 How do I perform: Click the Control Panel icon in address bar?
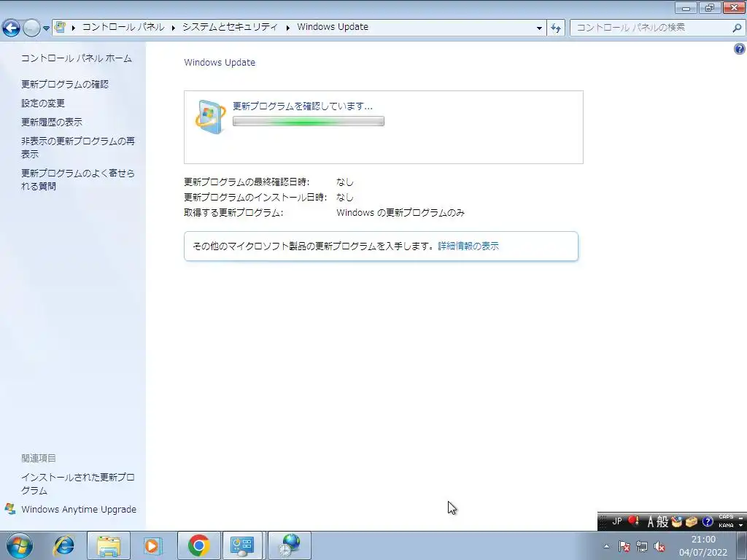pyautogui.click(x=60, y=27)
